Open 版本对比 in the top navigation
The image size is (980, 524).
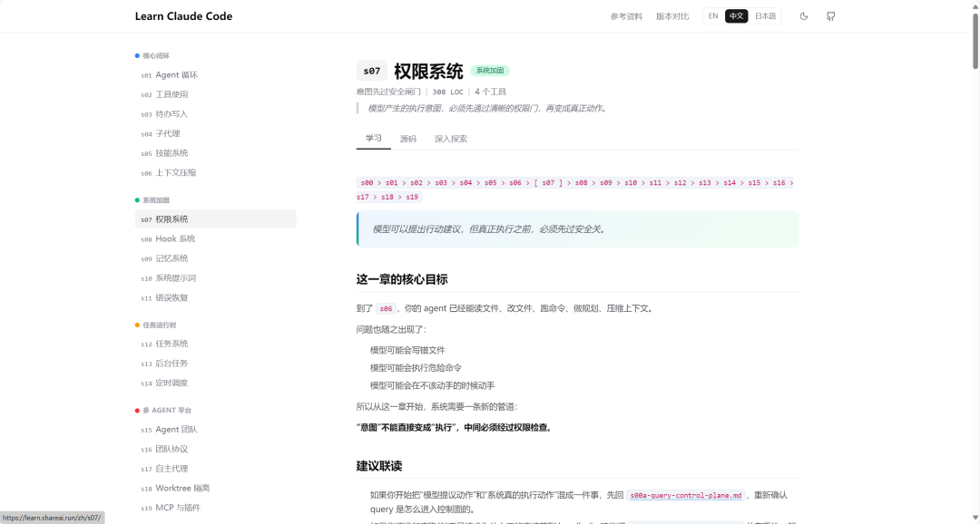click(671, 15)
